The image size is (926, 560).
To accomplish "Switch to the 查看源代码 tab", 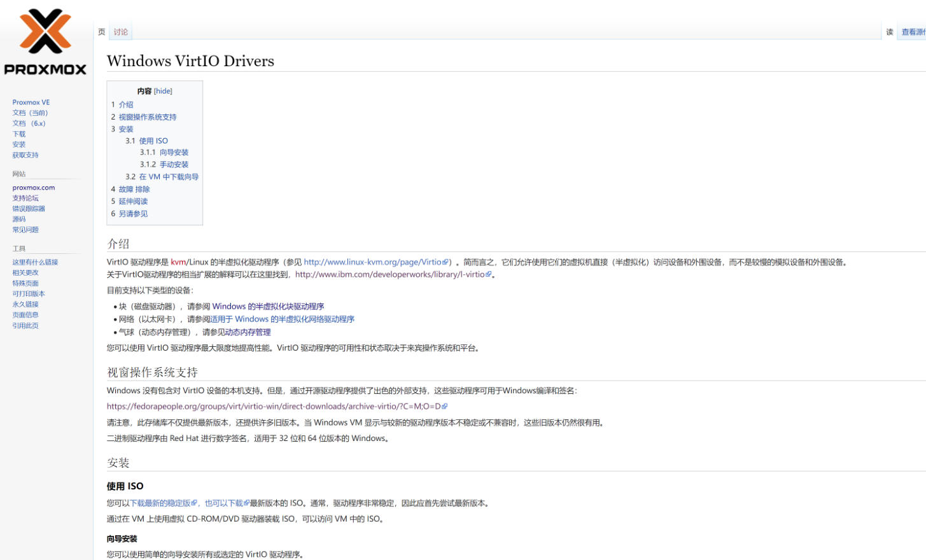I will click(x=913, y=32).
